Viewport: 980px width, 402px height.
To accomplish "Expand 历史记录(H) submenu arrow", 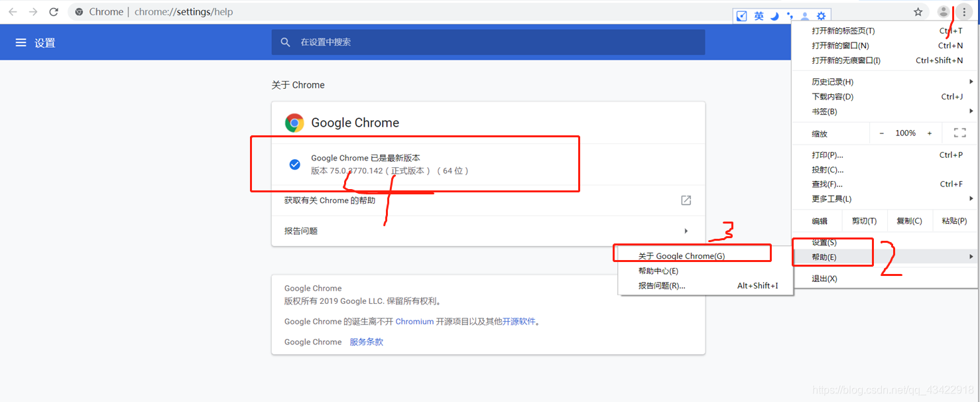I will (x=971, y=82).
